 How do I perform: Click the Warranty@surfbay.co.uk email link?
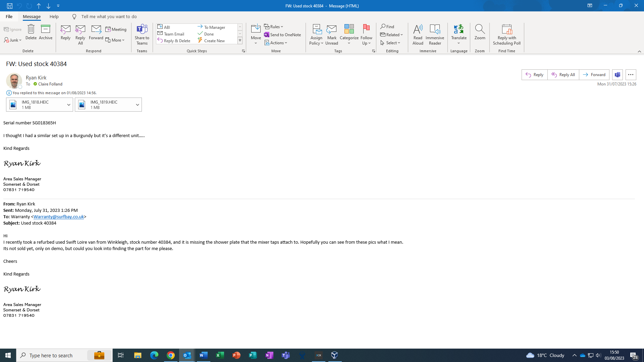pos(58,217)
